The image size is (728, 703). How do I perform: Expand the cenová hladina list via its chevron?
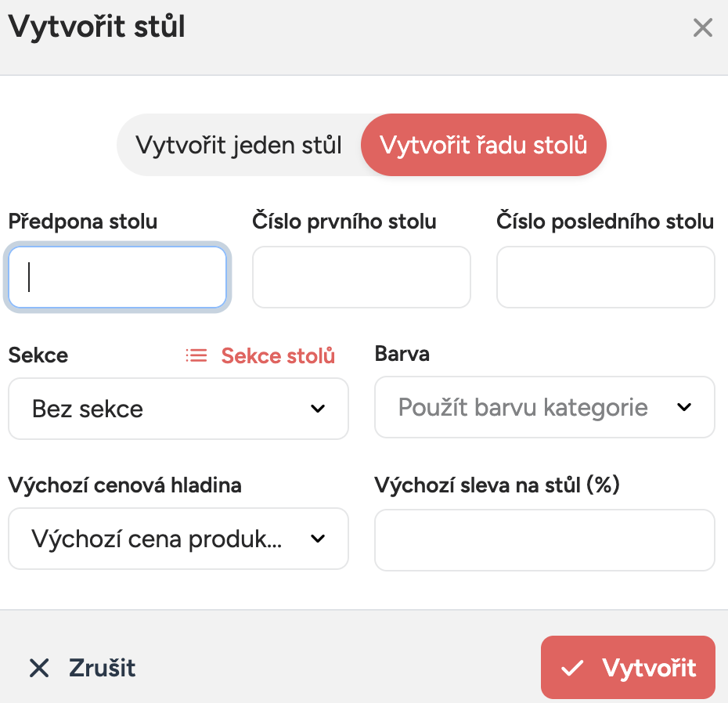coord(317,539)
